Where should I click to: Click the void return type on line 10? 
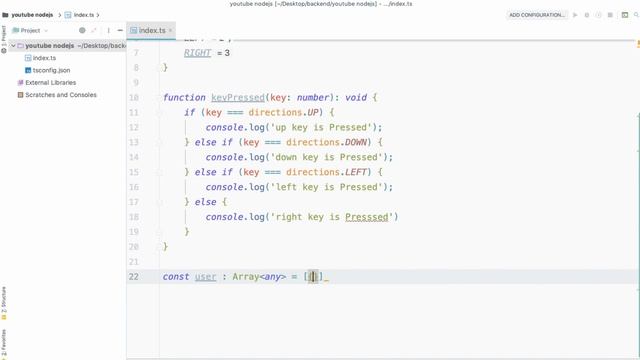pyautogui.click(x=356, y=98)
